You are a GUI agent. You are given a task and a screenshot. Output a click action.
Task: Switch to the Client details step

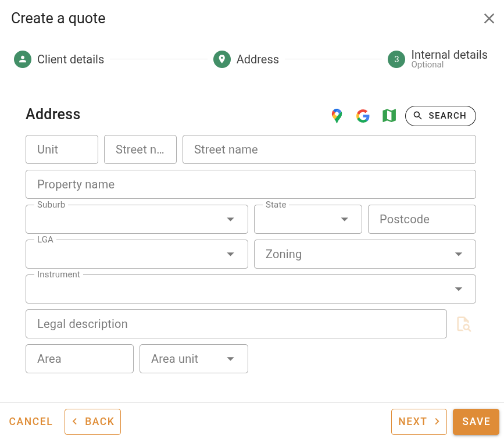point(70,59)
